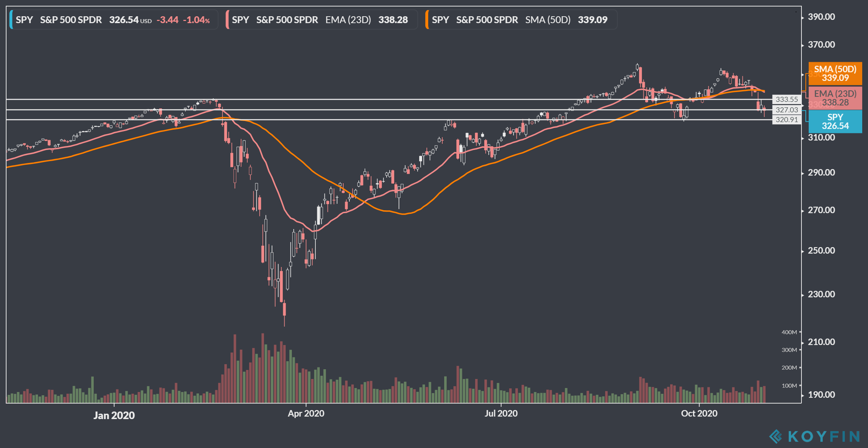Viewport: 868px width, 448px height.
Task: Select the pink EMA (23D) 338.28 axis tag
Action: [x=835, y=98]
